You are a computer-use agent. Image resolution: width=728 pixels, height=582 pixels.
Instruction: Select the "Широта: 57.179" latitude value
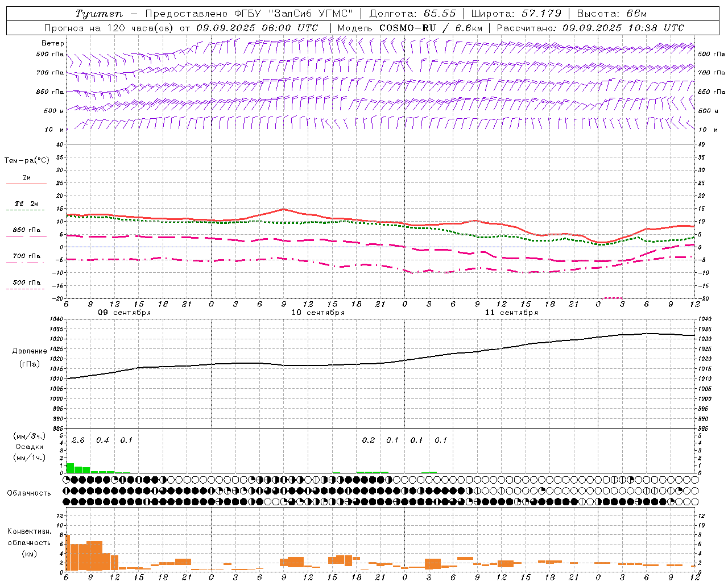point(516,14)
